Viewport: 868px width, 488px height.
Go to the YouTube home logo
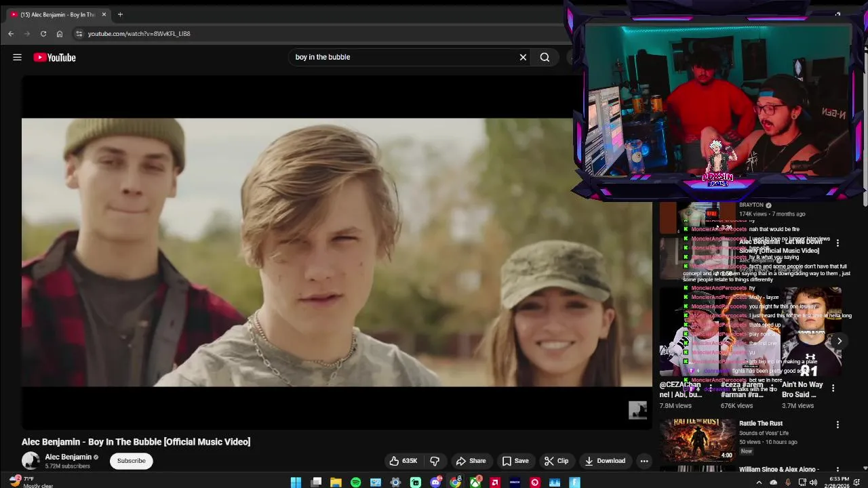55,58
